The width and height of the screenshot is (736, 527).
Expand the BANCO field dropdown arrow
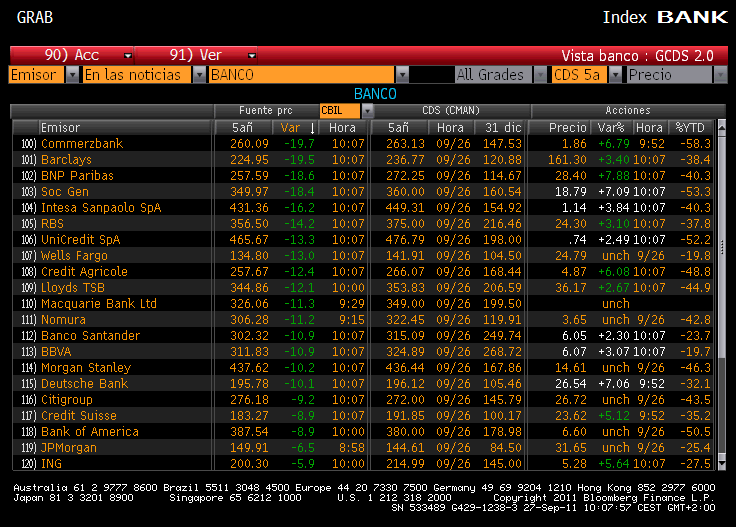402,75
